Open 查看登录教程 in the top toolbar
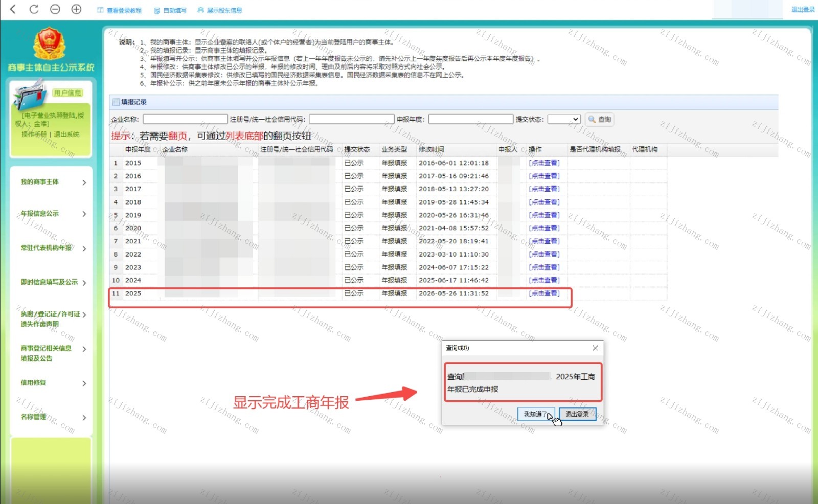 pyautogui.click(x=120, y=10)
